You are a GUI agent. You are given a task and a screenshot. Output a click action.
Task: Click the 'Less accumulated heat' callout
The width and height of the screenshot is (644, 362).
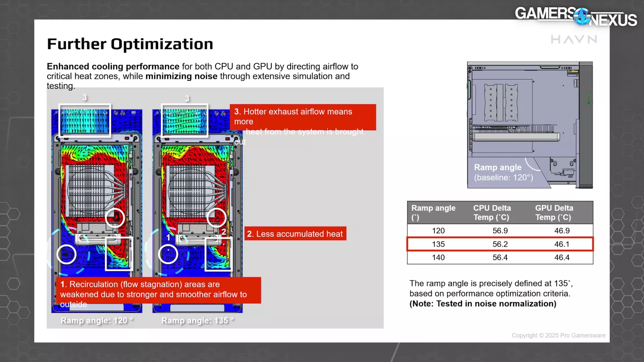point(295,234)
